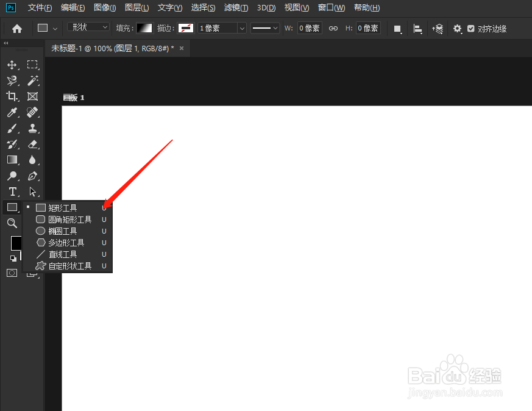Open the 滤镜(T) menu

tap(236, 7)
